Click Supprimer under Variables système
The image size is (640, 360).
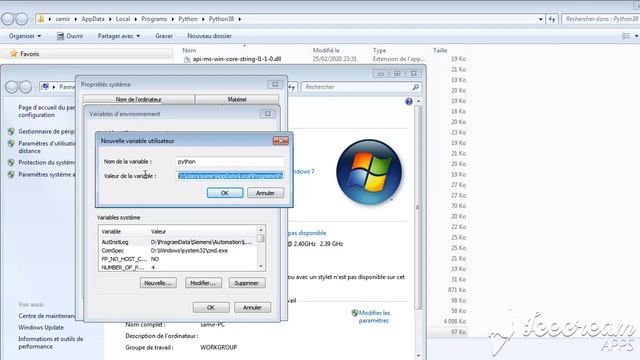tap(247, 283)
